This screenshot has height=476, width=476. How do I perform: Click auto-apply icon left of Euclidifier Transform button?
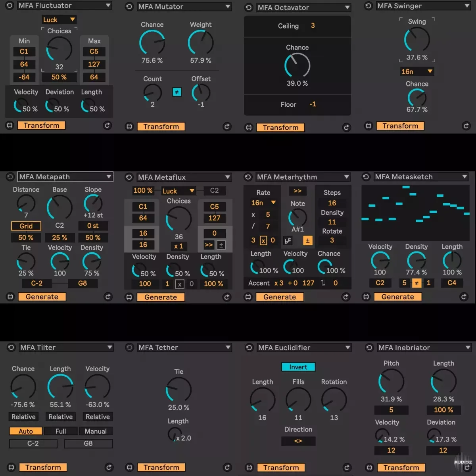pos(249,467)
